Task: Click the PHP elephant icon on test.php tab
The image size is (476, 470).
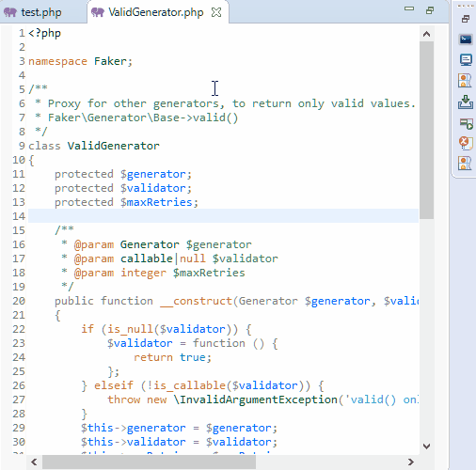Action: tap(10, 12)
